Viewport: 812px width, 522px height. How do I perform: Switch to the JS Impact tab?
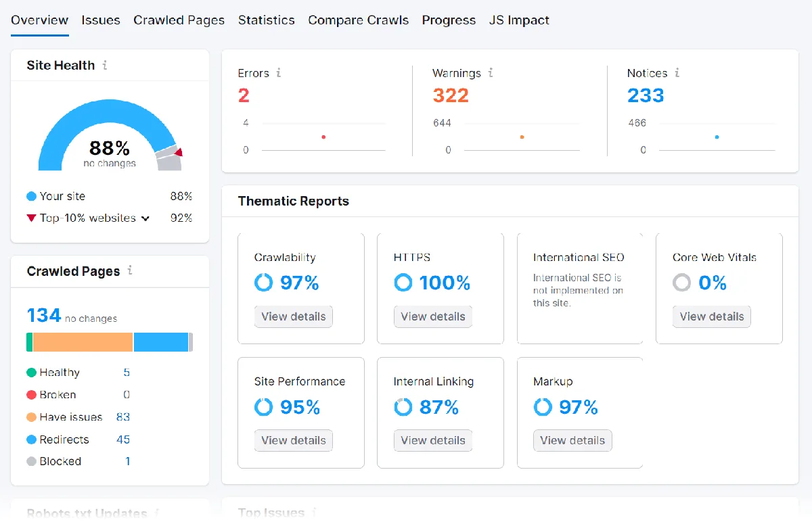(519, 20)
